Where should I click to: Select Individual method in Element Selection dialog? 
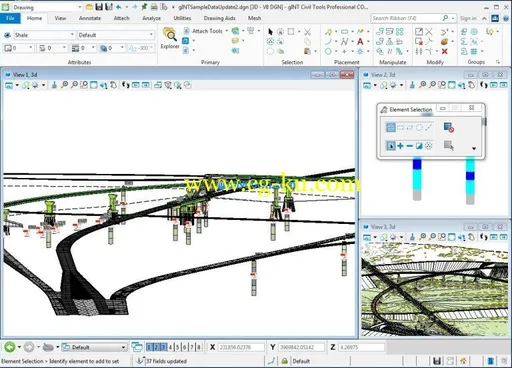390,127
